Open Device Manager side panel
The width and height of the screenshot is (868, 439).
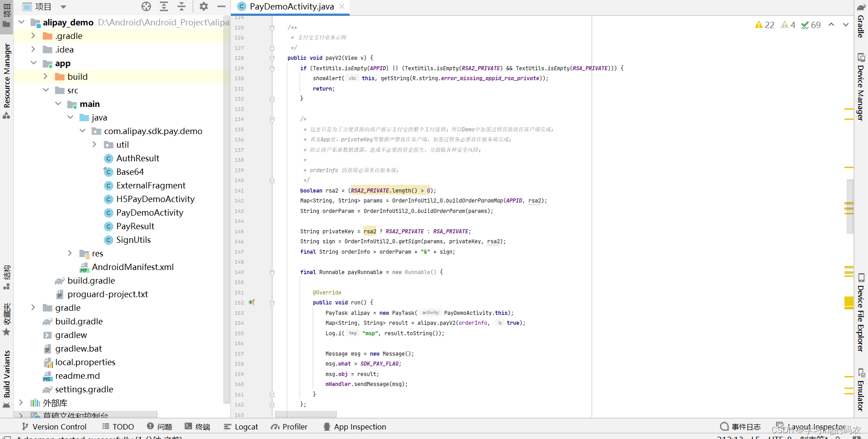861,87
